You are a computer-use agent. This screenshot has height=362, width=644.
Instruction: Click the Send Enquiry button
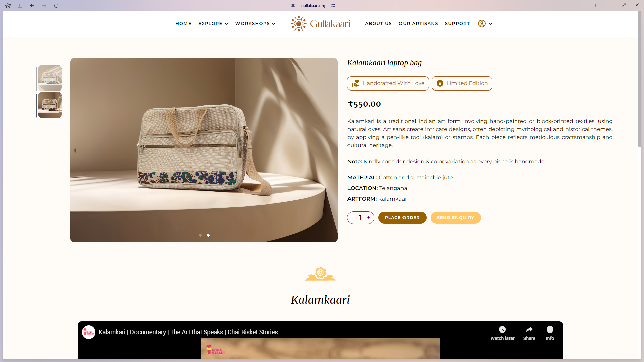(455, 218)
